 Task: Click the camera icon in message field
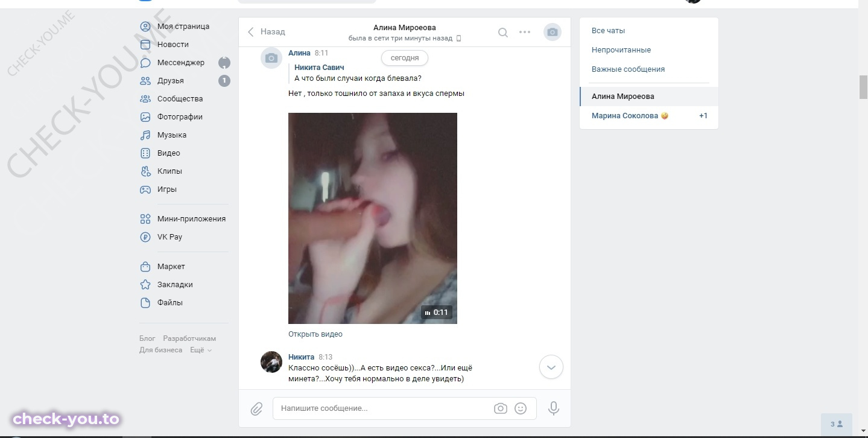click(501, 408)
